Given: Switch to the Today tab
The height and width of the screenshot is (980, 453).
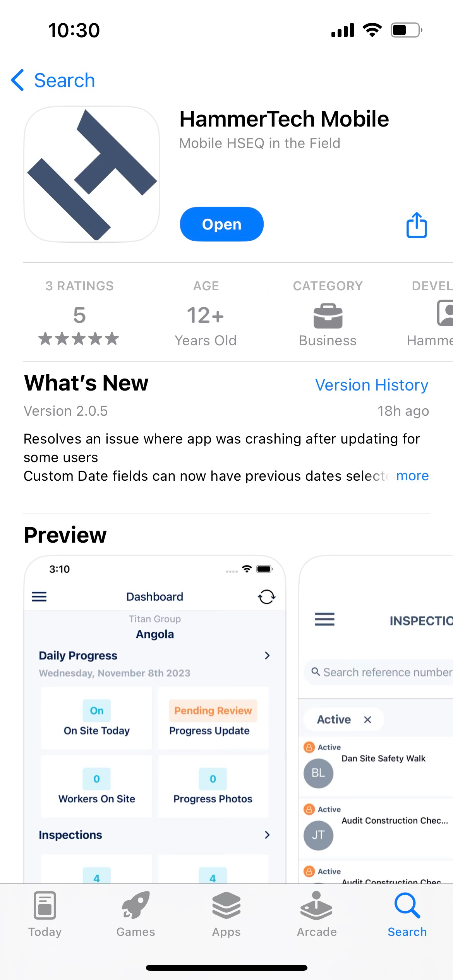Looking at the screenshot, I should click(45, 913).
